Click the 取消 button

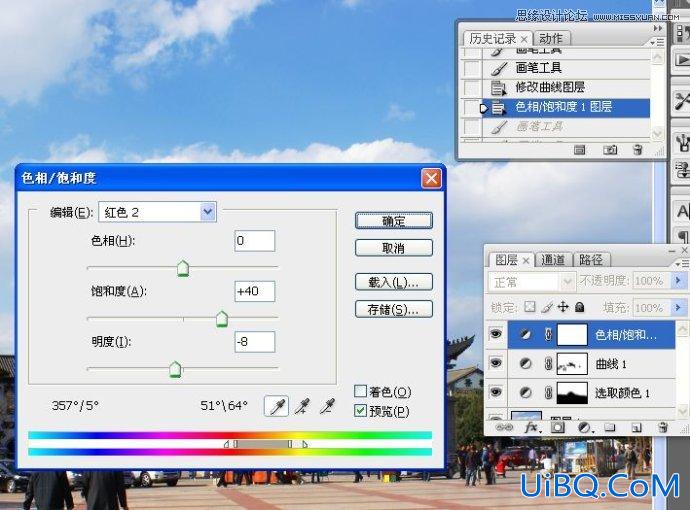click(x=394, y=248)
